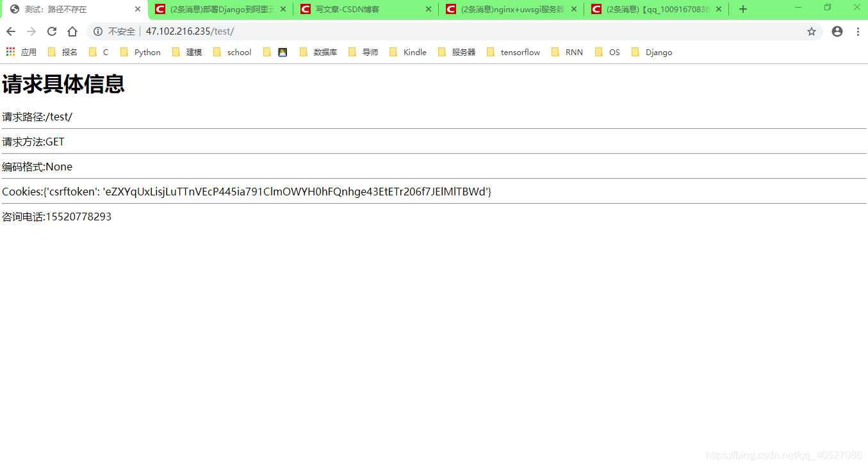Click the 请求方法:GET line
Screen dimensions: 868x467
click(33, 142)
